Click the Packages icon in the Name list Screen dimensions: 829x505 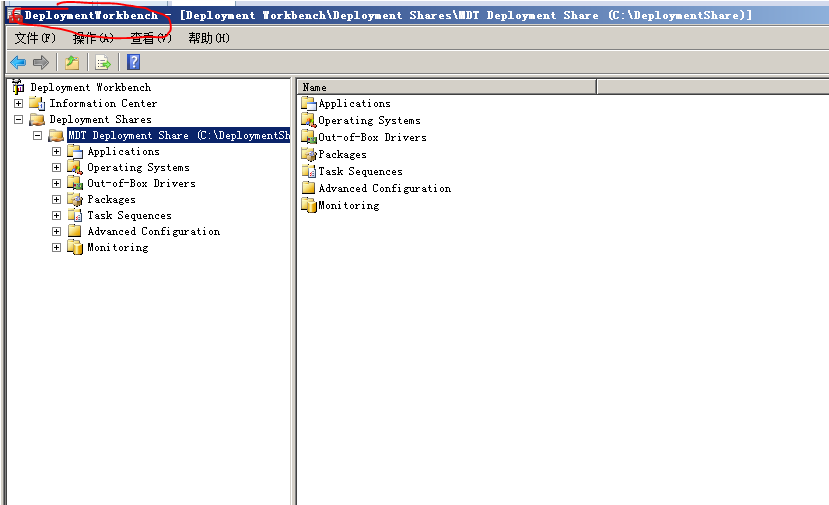coord(309,154)
